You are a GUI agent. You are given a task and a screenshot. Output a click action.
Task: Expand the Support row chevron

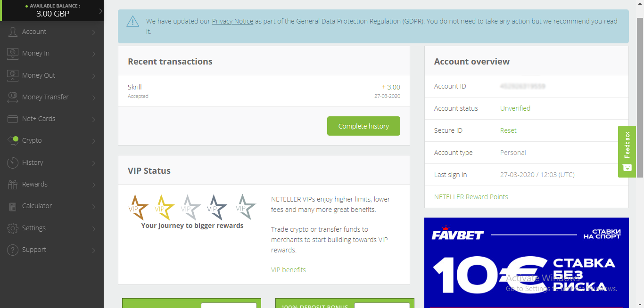coord(94,250)
